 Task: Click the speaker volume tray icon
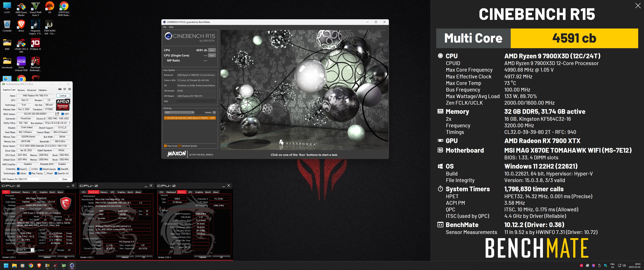(624, 265)
